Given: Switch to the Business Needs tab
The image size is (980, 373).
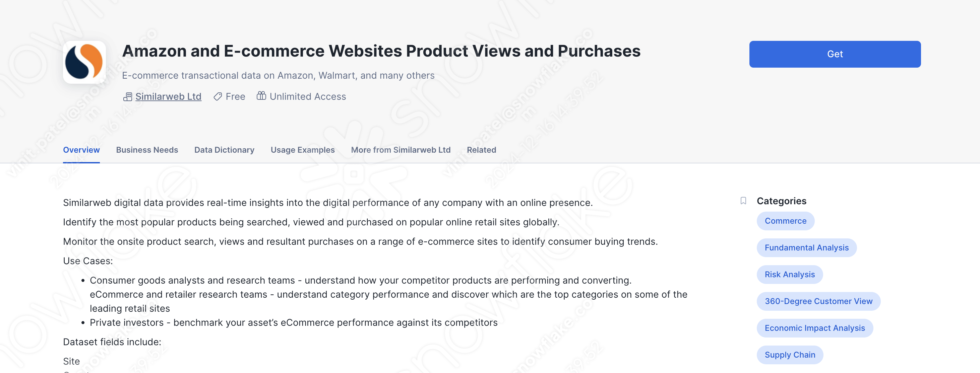Looking at the screenshot, I should (147, 150).
